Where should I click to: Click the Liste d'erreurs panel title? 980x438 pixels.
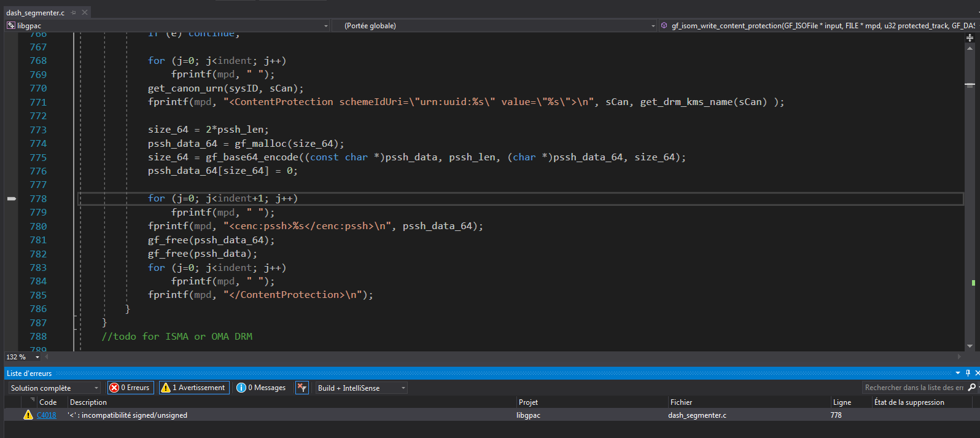[29, 373]
